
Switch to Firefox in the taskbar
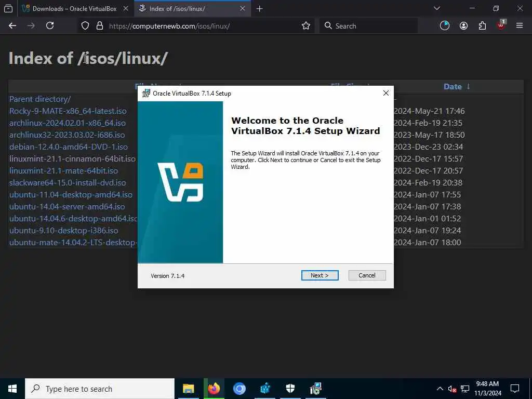pyautogui.click(x=214, y=389)
